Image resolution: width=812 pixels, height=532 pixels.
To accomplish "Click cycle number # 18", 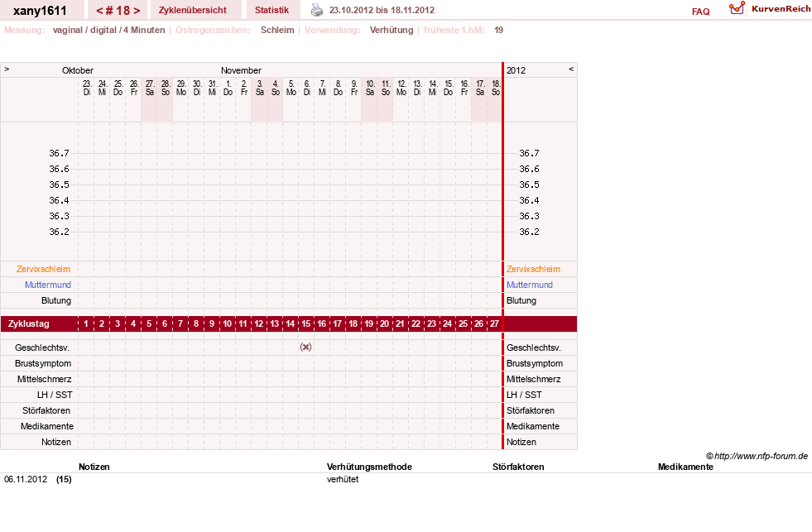I will click(x=118, y=11).
